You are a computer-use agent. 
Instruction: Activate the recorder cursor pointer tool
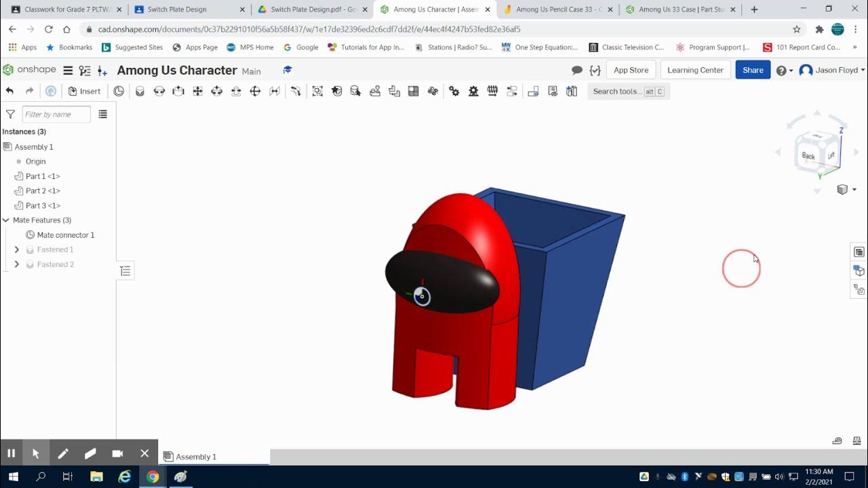(36, 453)
